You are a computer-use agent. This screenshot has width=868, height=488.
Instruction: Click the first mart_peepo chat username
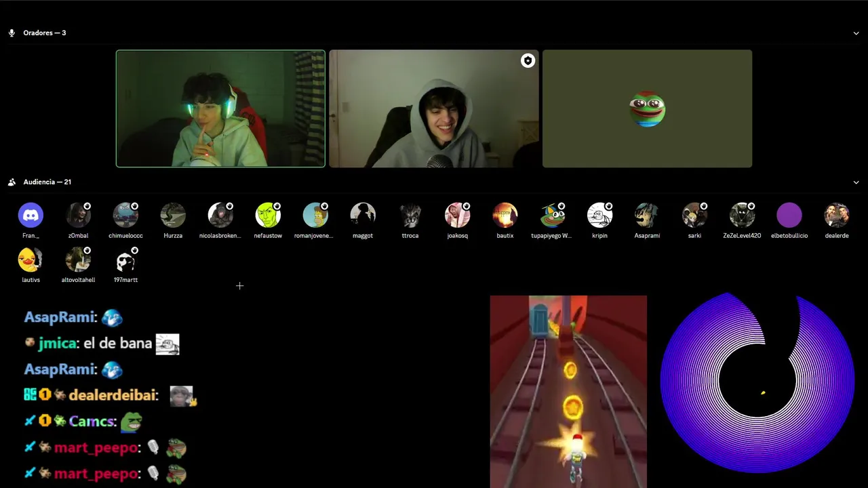tap(96, 447)
